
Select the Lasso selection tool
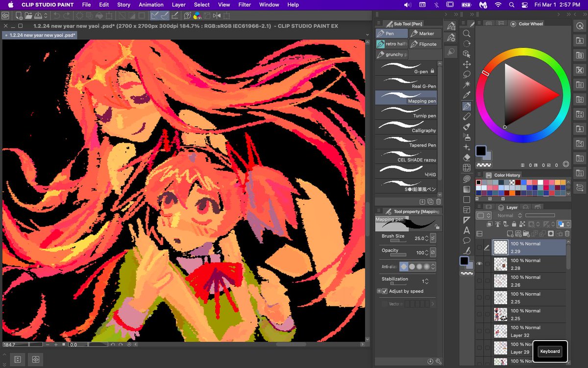click(x=466, y=75)
